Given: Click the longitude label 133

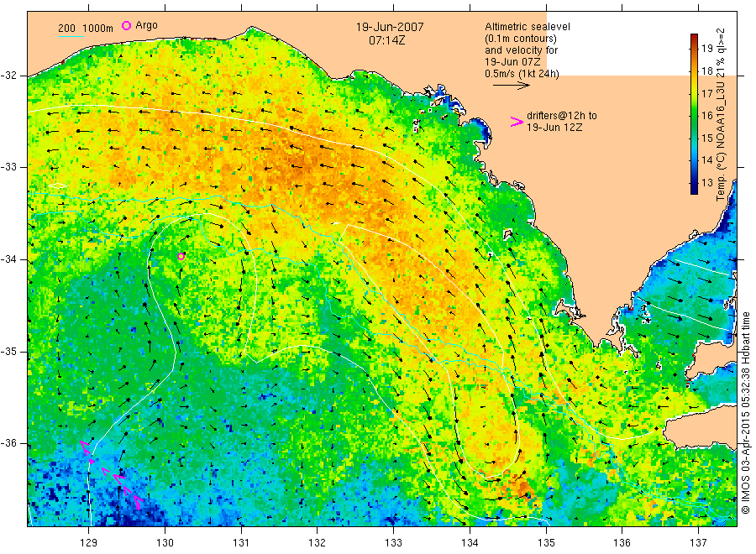Looking at the screenshot, I should point(393,543).
